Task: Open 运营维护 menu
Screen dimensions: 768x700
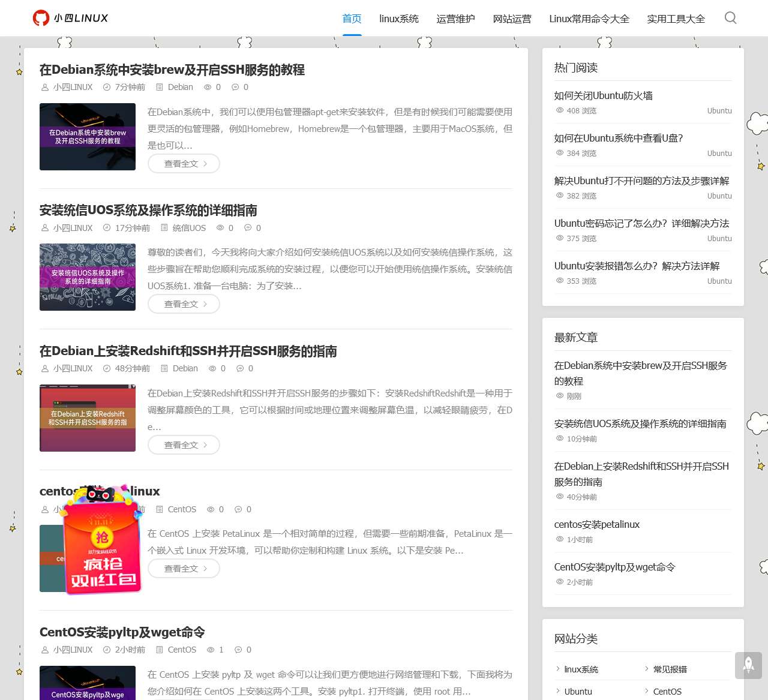Action: 455,19
